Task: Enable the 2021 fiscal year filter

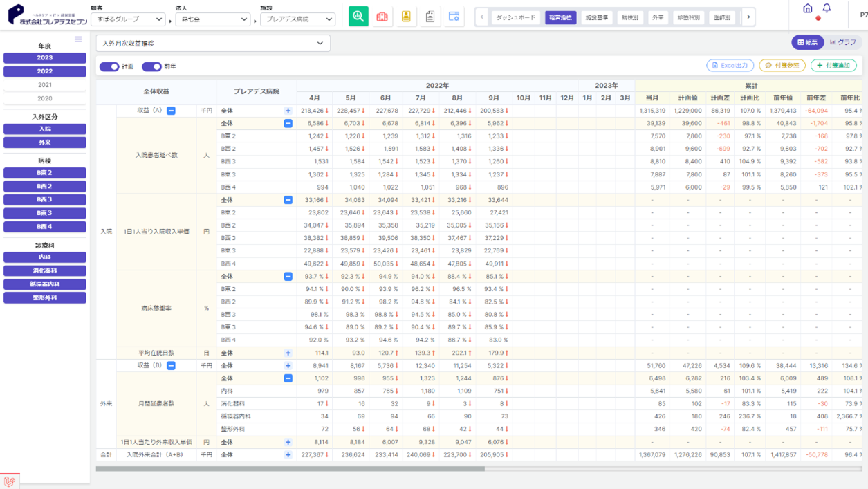Action: (45, 85)
